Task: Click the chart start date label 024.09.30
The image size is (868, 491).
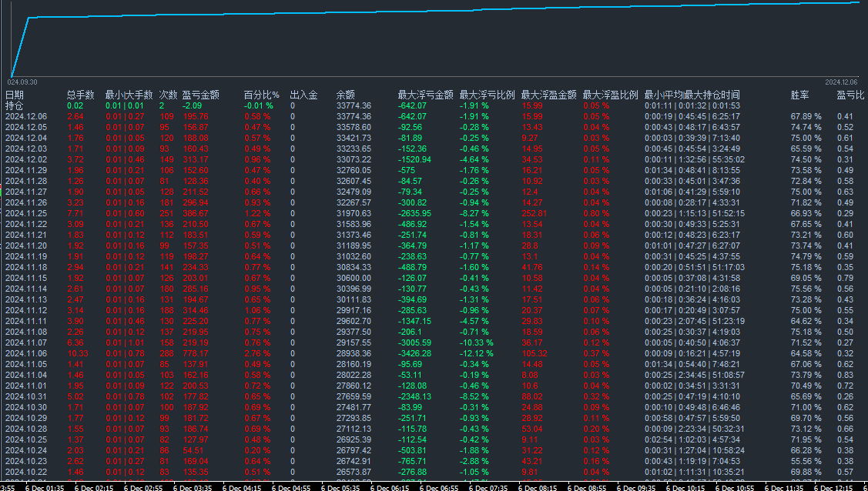Action: coord(22,82)
